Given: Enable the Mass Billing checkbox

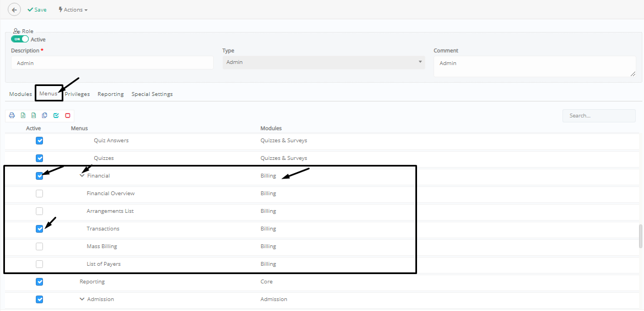Looking at the screenshot, I should pyautogui.click(x=40, y=246).
